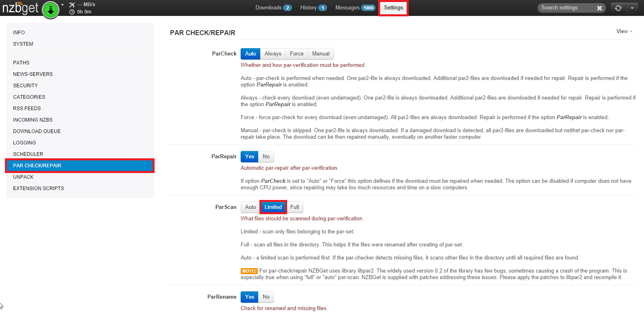Image resolution: width=644 pixels, height=315 pixels.
Task: Click the Messages 1000 badge
Action: pyautogui.click(x=368, y=8)
